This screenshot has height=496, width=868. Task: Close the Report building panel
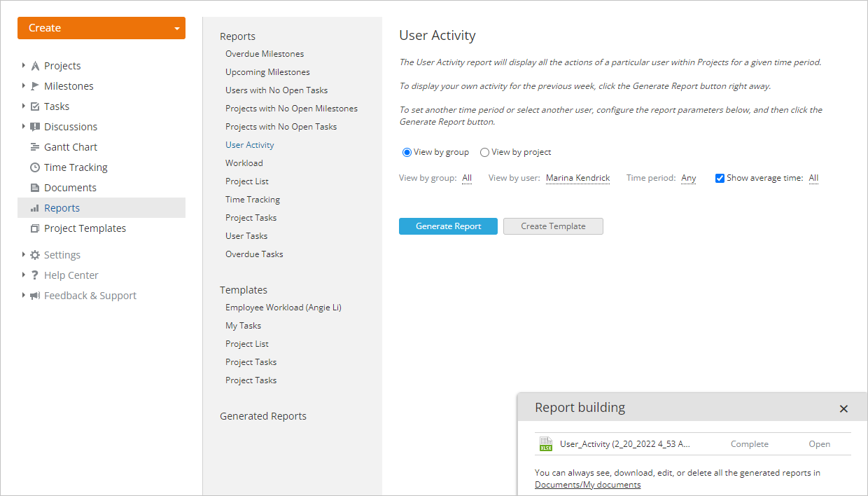point(843,408)
